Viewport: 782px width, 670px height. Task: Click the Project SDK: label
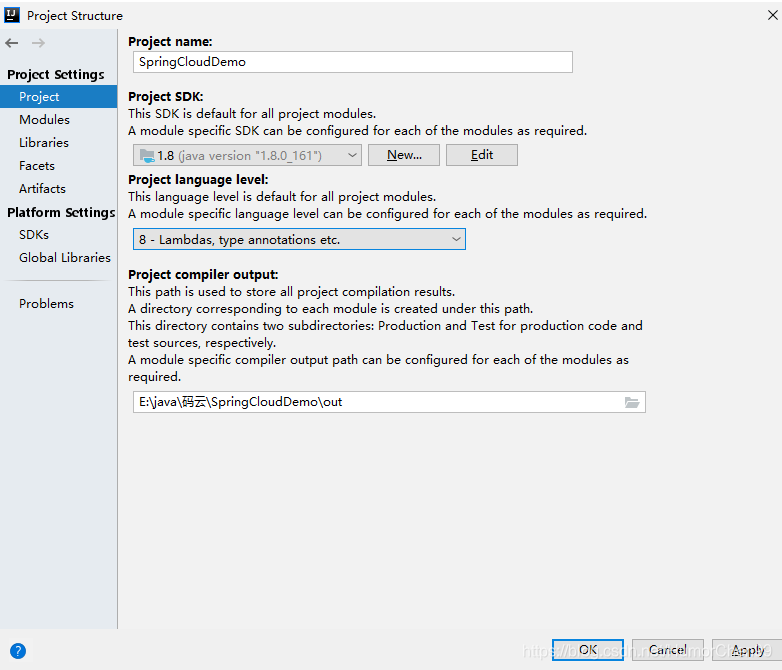coord(166,97)
